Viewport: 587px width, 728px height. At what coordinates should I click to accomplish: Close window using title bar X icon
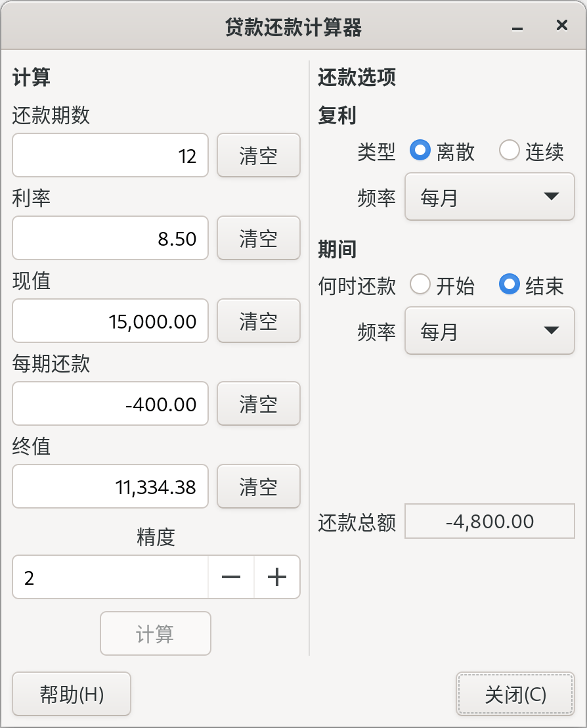(x=561, y=25)
